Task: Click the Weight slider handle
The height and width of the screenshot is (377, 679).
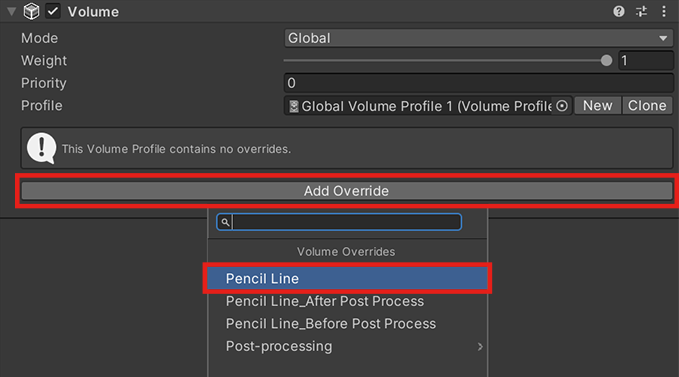Action: 606,61
